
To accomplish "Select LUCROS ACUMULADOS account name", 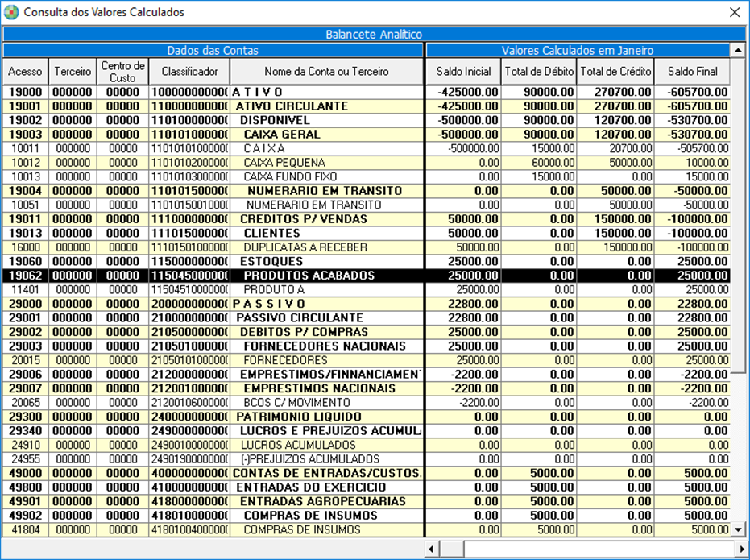I will pyautogui.click(x=298, y=446).
